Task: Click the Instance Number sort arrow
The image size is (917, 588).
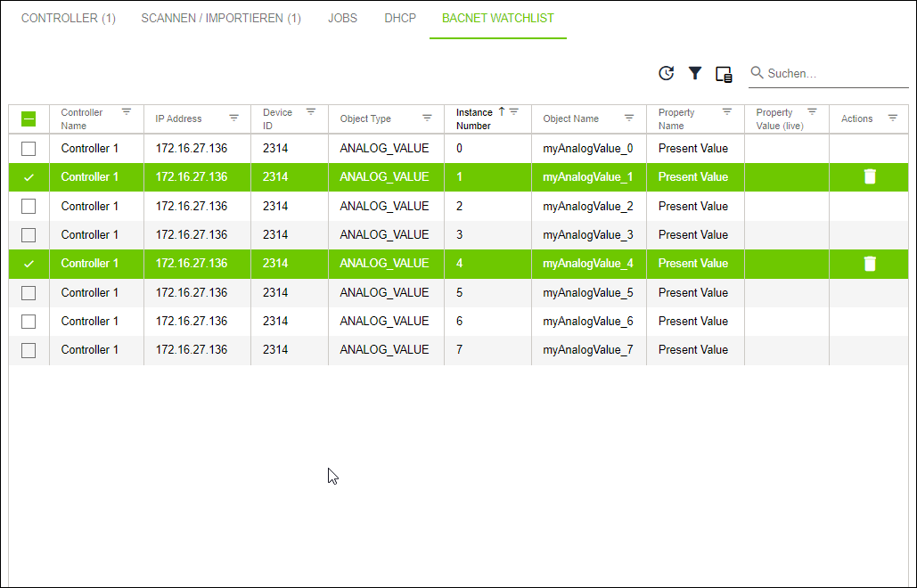Action: (501, 111)
